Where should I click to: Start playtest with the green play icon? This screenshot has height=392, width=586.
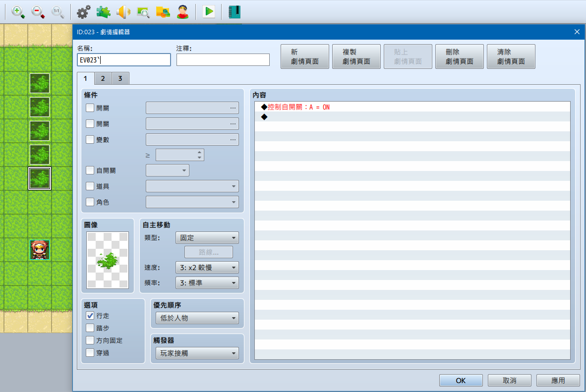point(209,12)
